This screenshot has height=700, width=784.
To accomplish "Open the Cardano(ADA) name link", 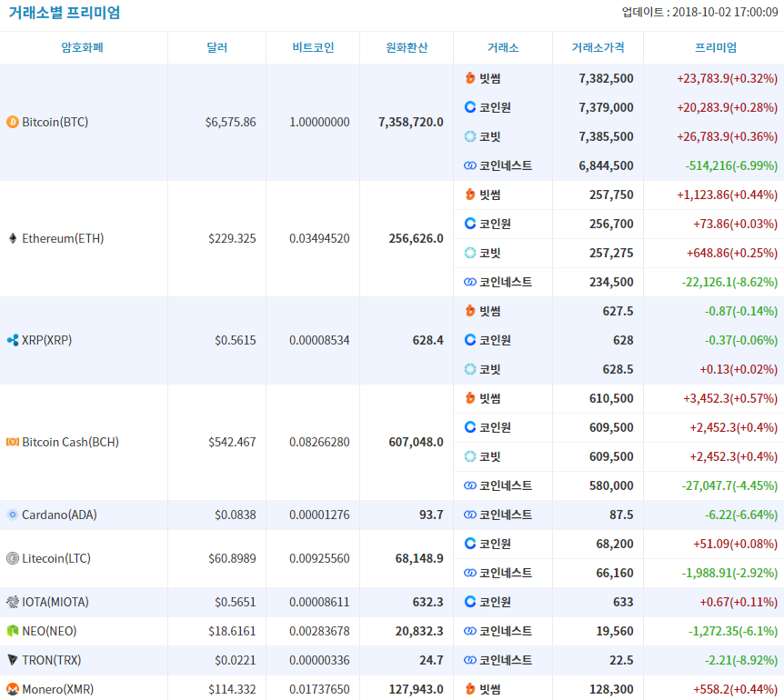I will pos(59,515).
